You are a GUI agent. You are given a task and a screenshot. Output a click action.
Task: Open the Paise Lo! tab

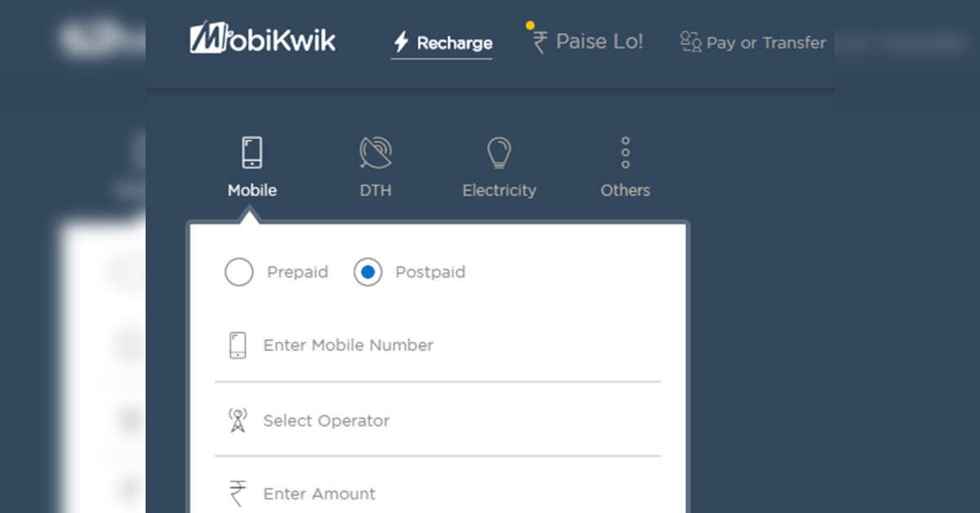coord(599,42)
